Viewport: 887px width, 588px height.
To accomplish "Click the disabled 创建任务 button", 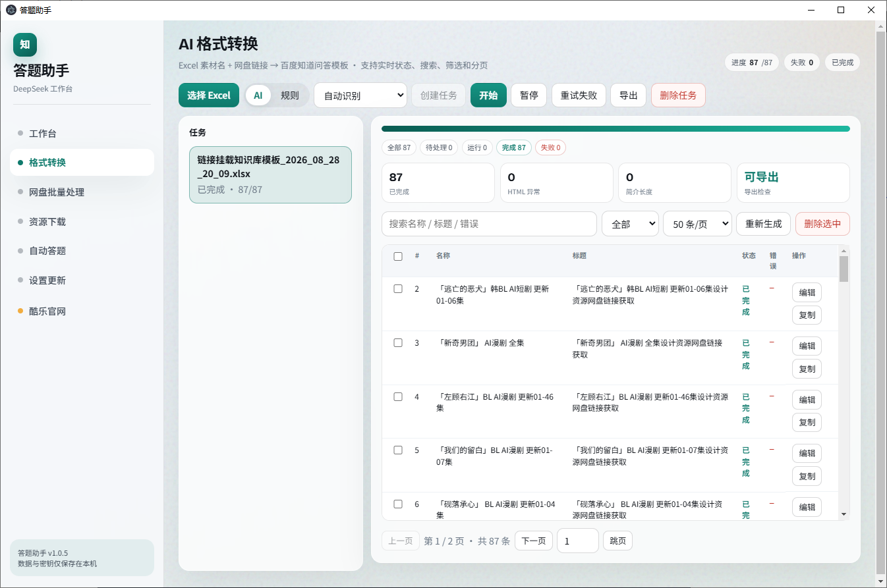I will coord(439,95).
